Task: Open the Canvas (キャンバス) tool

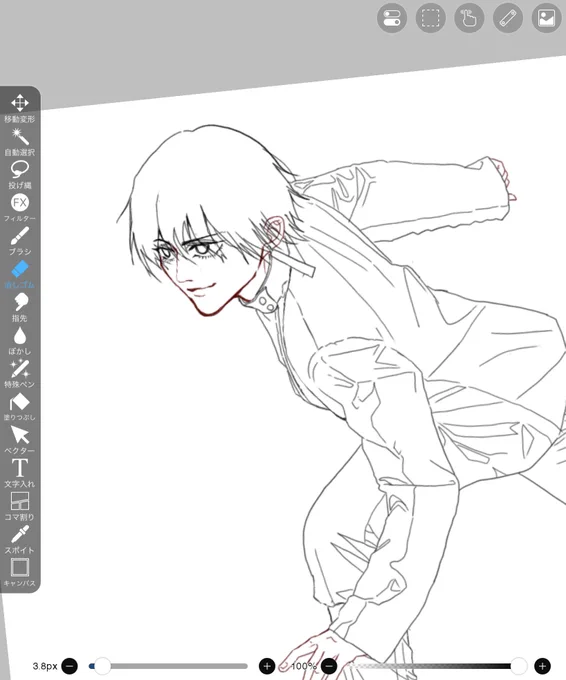Action: click(20, 572)
